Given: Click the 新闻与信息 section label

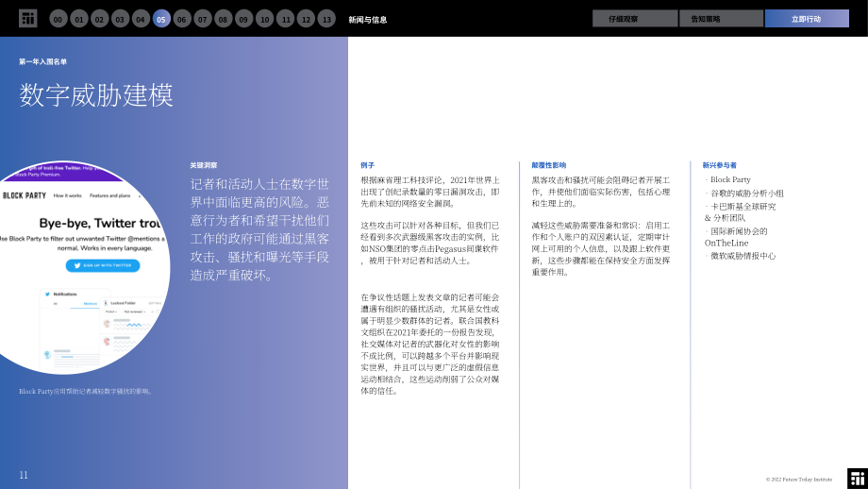Looking at the screenshot, I should click(x=368, y=20).
